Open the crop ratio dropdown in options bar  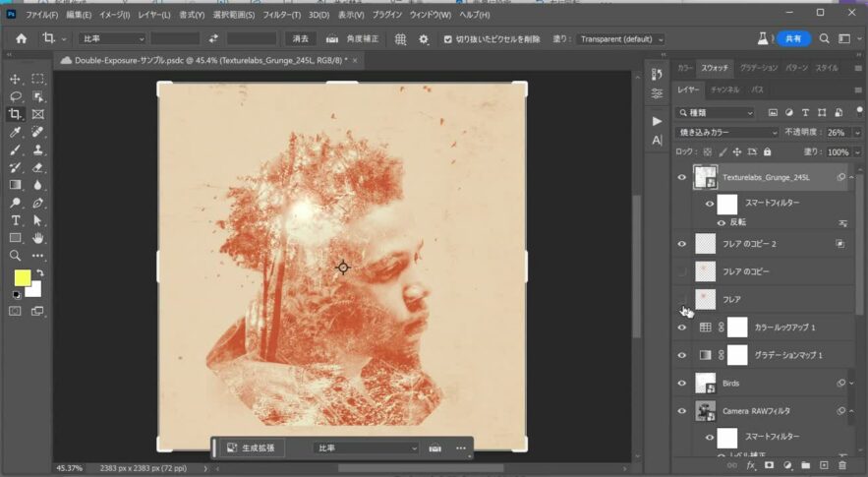(x=112, y=38)
